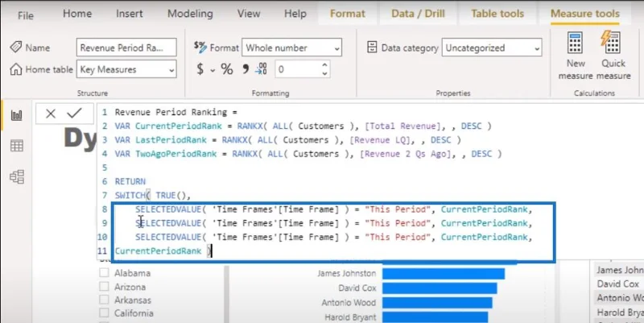Viewport: 644px width, 323px height.
Task: Decrease decimal places with down arrow
Action: coord(324,74)
